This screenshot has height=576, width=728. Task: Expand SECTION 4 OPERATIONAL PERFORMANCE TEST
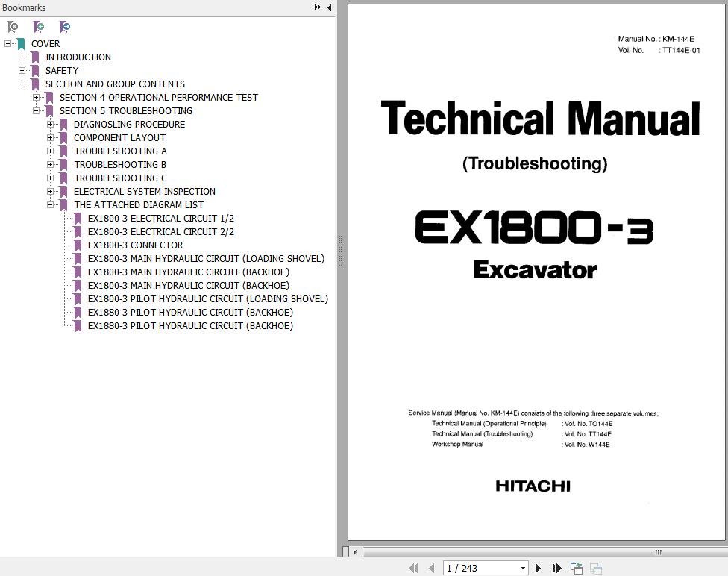(x=37, y=98)
